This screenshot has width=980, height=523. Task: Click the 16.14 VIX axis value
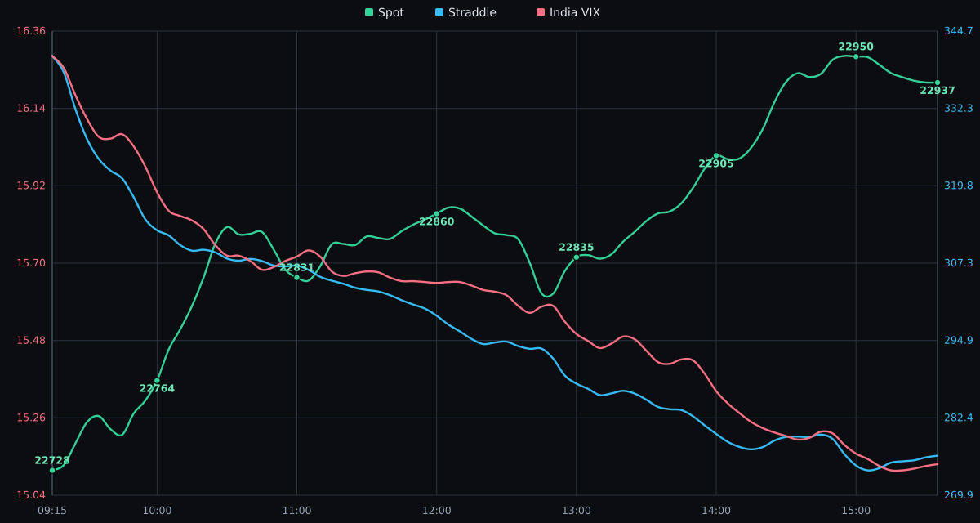[31, 109]
